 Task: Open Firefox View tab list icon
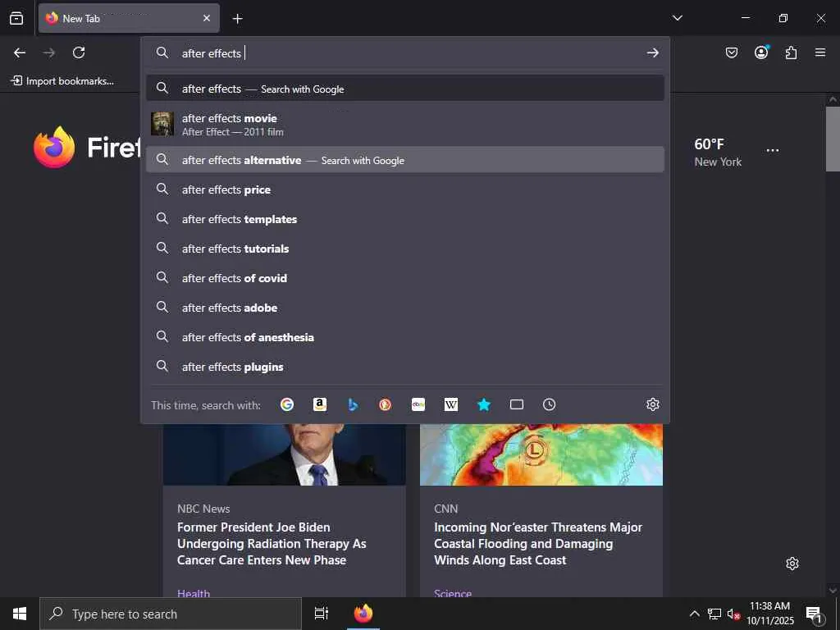pyautogui.click(x=16, y=18)
